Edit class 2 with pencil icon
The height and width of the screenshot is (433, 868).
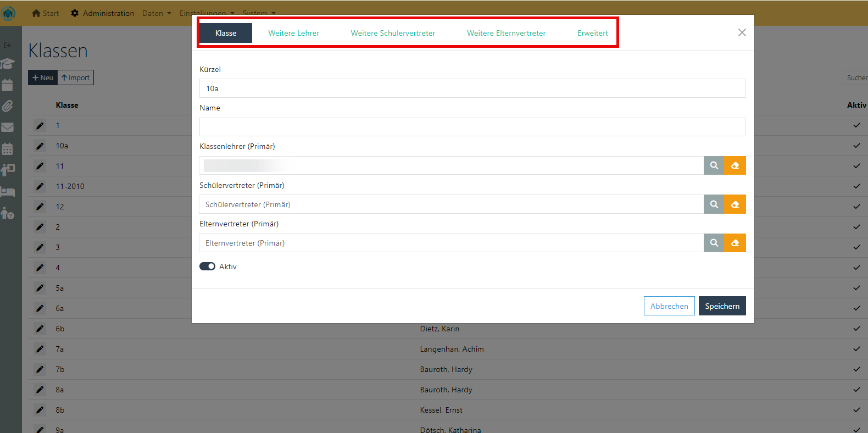tap(40, 227)
